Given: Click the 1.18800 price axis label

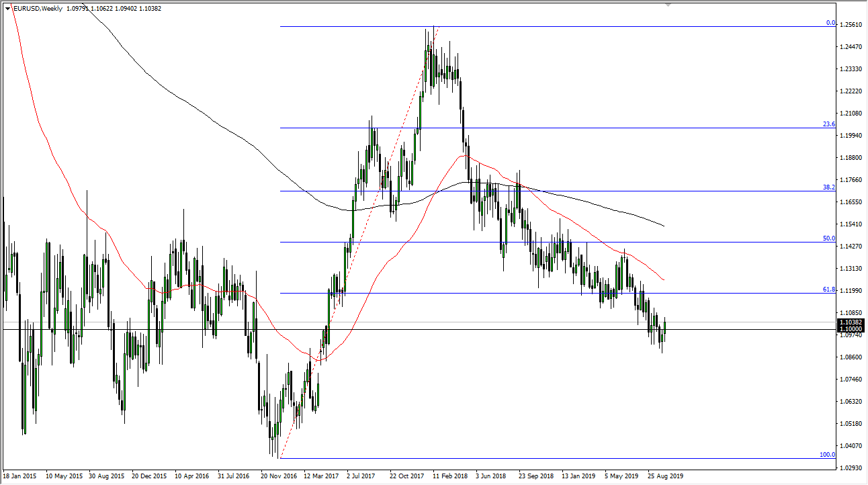Looking at the screenshot, I should pyautogui.click(x=851, y=158).
